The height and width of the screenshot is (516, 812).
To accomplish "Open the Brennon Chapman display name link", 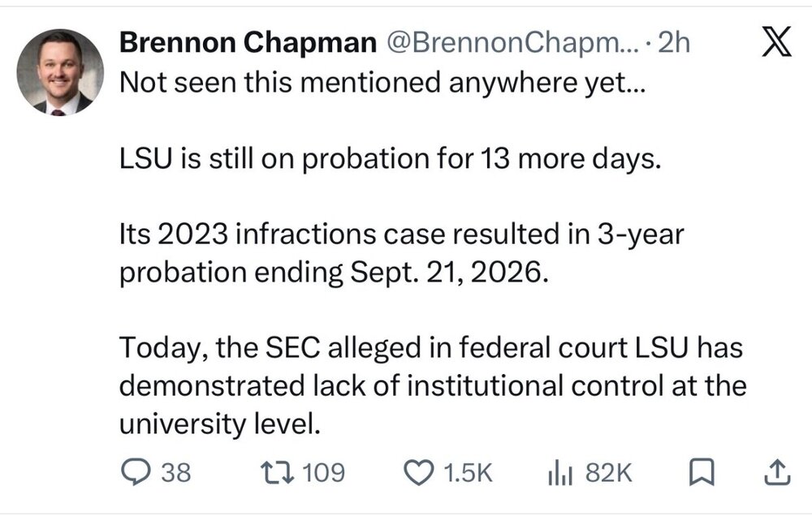I will [x=248, y=42].
